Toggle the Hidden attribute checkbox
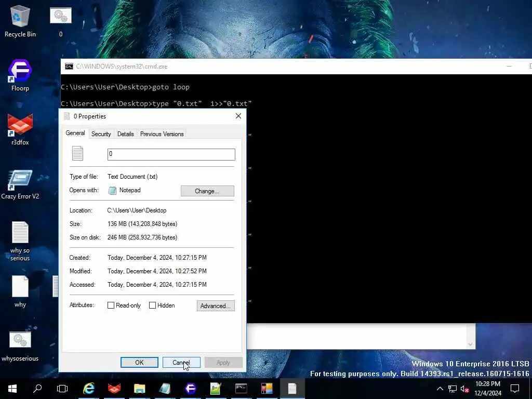 [153, 305]
